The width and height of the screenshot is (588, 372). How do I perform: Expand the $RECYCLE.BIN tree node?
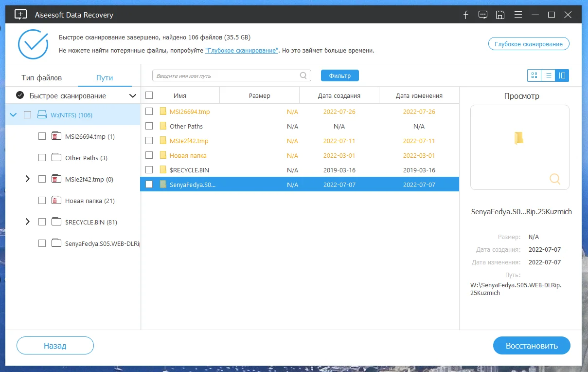pyautogui.click(x=28, y=222)
